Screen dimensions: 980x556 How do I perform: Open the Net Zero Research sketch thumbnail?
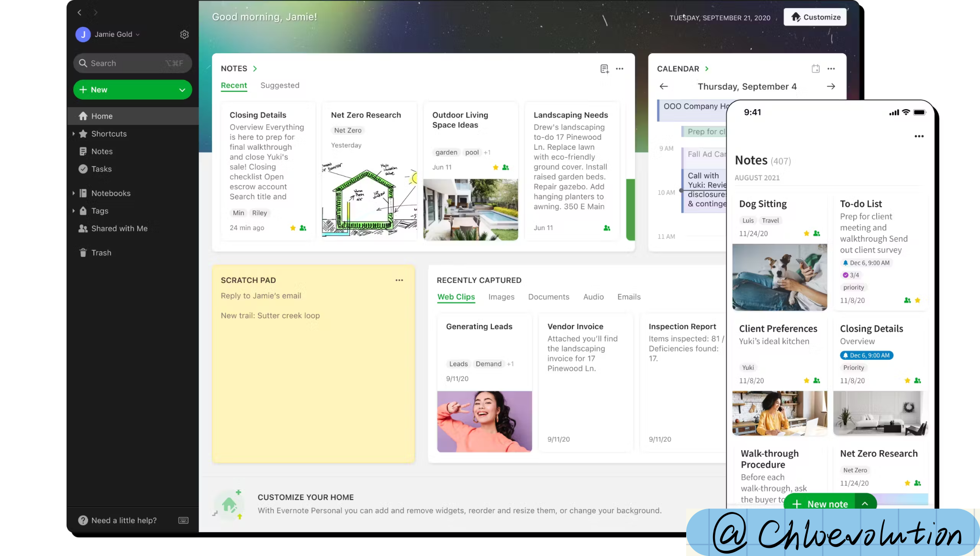pyautogui.click(x=369, y=200)
